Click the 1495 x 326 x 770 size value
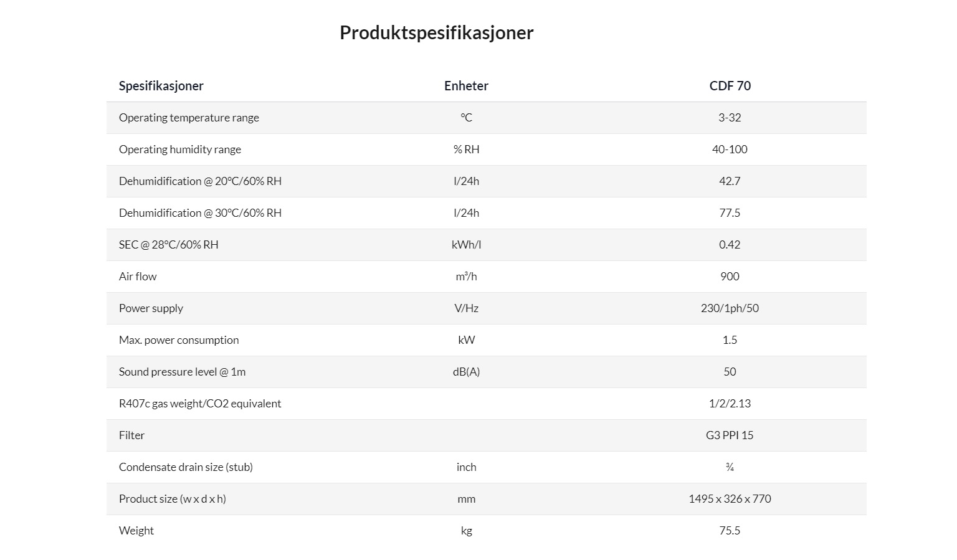Viewport: 957px width, 560px height. (x=730, y=499)
